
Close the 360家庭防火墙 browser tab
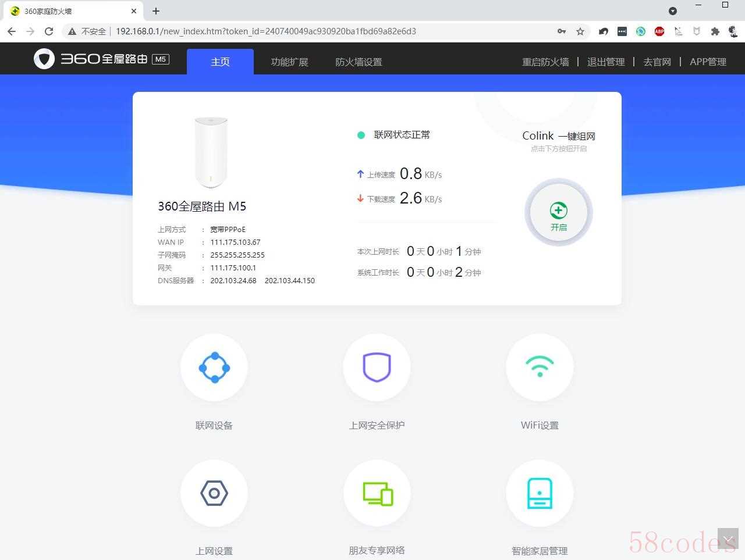pos(134,11)
